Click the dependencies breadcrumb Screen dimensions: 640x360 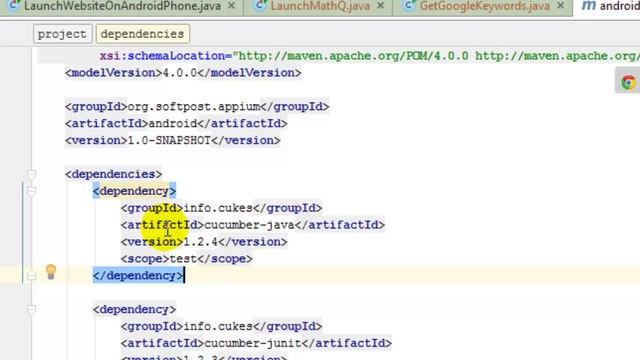tap(142, 34)
